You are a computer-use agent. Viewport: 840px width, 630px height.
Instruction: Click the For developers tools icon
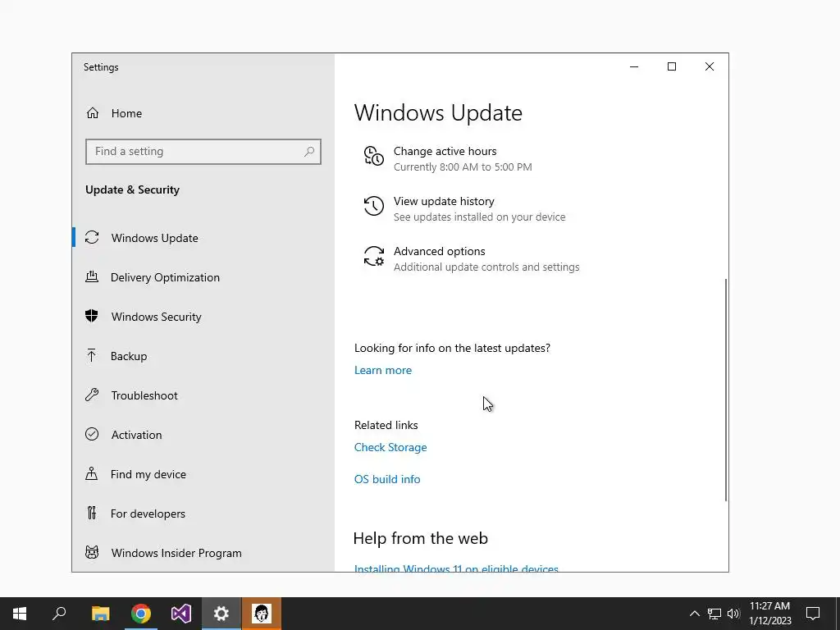[x=92, y=514]
